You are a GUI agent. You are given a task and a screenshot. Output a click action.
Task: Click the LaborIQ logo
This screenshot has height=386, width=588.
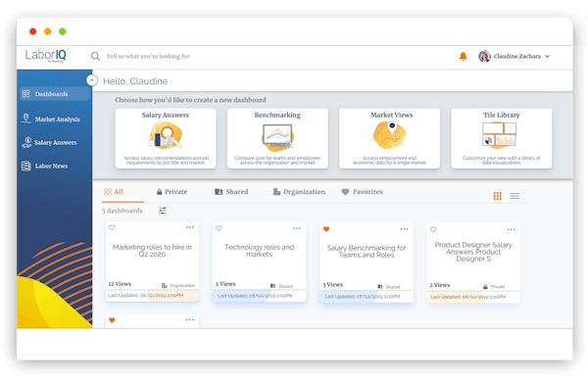click(x=45, y=56)
